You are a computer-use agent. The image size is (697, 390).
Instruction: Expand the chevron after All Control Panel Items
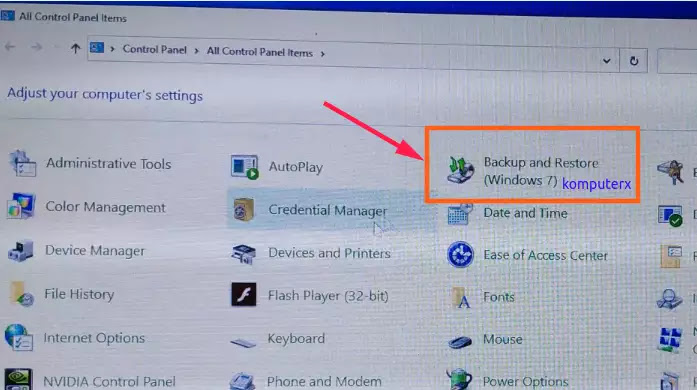(323, 54)
